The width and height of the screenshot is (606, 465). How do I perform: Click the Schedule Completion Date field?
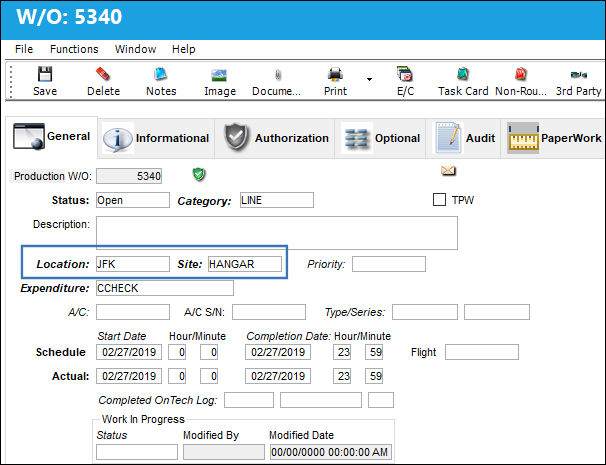click(278, 352)
